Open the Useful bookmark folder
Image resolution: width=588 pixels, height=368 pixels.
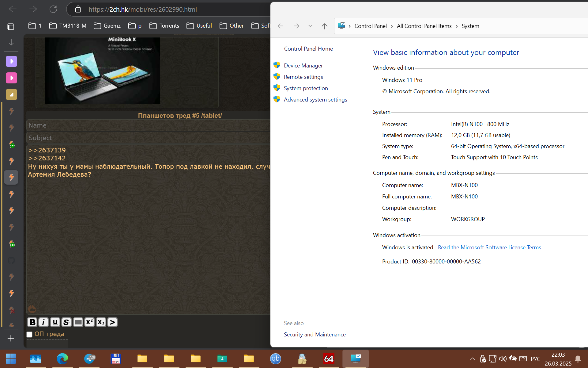199,26
